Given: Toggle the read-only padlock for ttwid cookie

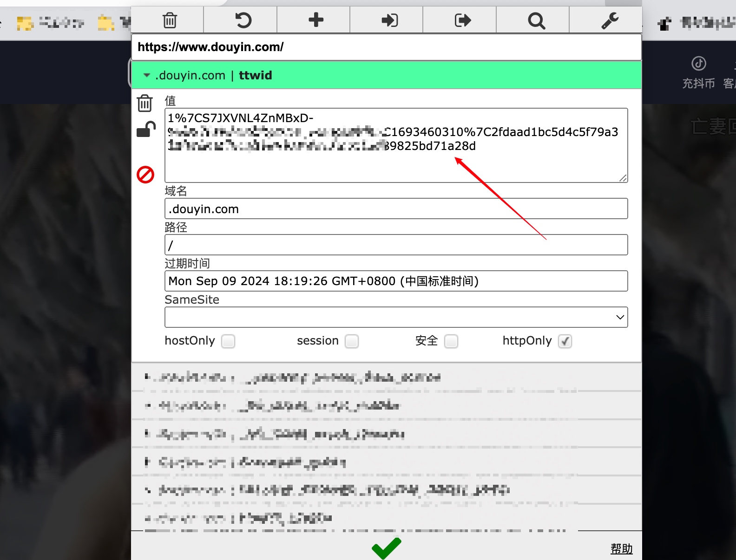Looking at the screenshot, I should pyautogui.click(x=146, y=130).
